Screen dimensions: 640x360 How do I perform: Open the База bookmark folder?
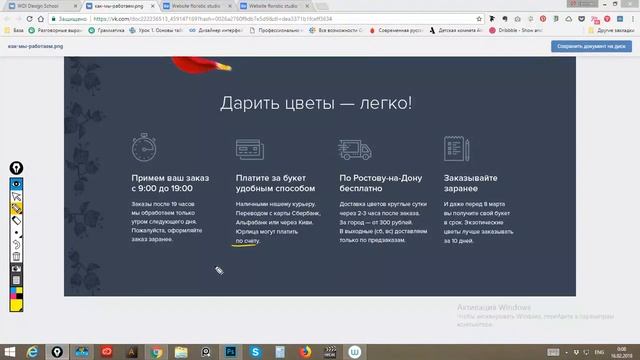pyautogui.click(x=14, y=30)
